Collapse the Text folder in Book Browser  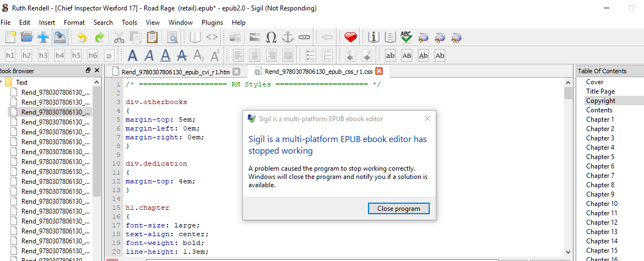pyautogui.click(x=1, y=83)
